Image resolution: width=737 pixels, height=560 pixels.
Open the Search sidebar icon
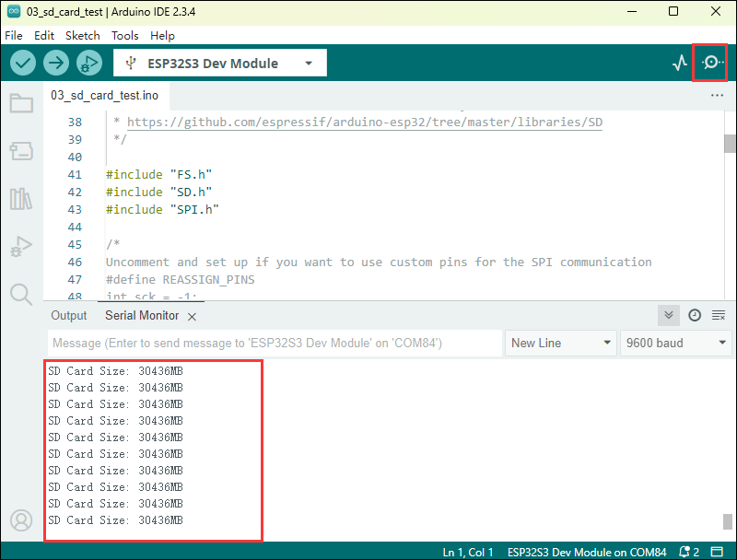coord(21,295)
